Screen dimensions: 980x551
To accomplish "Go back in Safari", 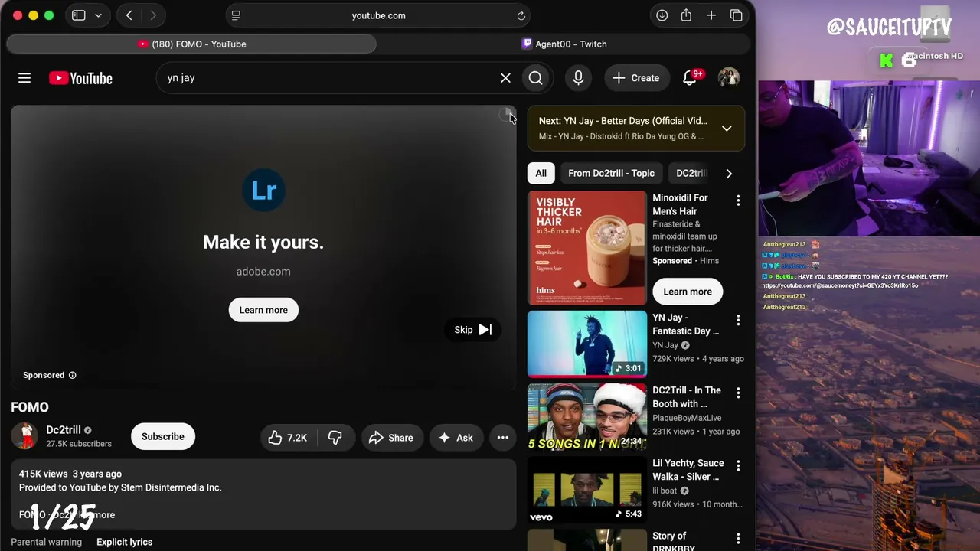I will click(x=129, y=15).
